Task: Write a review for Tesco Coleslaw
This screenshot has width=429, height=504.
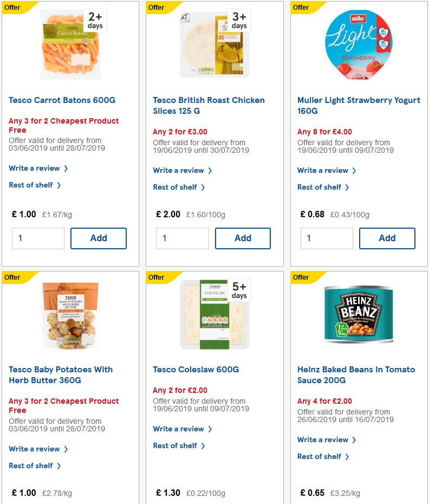Action: coord(179,429)
